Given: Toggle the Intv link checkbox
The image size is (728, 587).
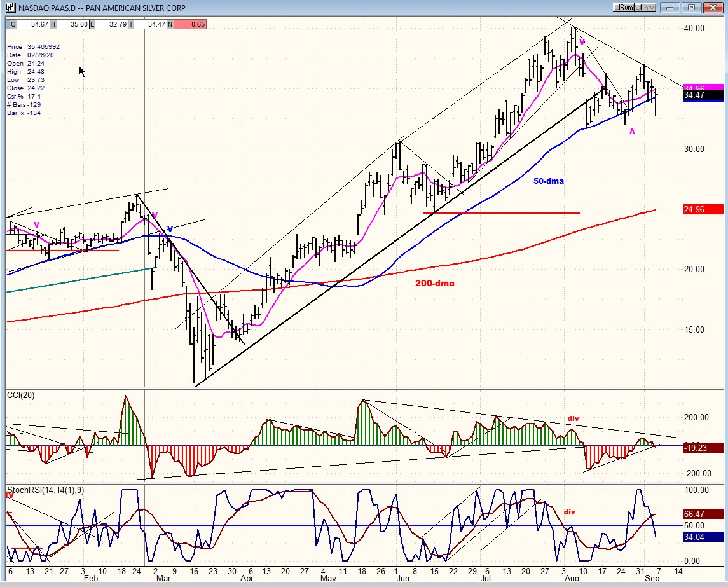Looking at the screenshot, I should click(x=645, y=8).
